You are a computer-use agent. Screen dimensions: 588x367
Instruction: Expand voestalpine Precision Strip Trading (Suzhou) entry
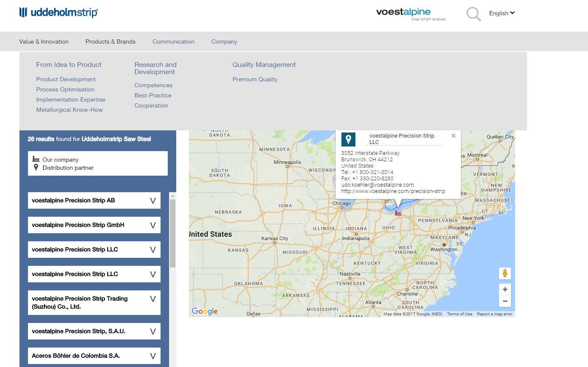pyautogui.click(x=94, y=303)
